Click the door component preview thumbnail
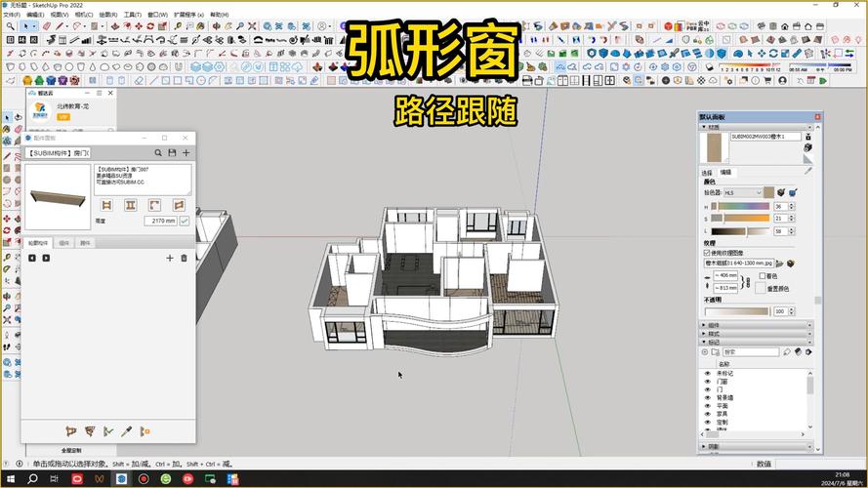Screen dimensions: 868x488 (58, 196)
